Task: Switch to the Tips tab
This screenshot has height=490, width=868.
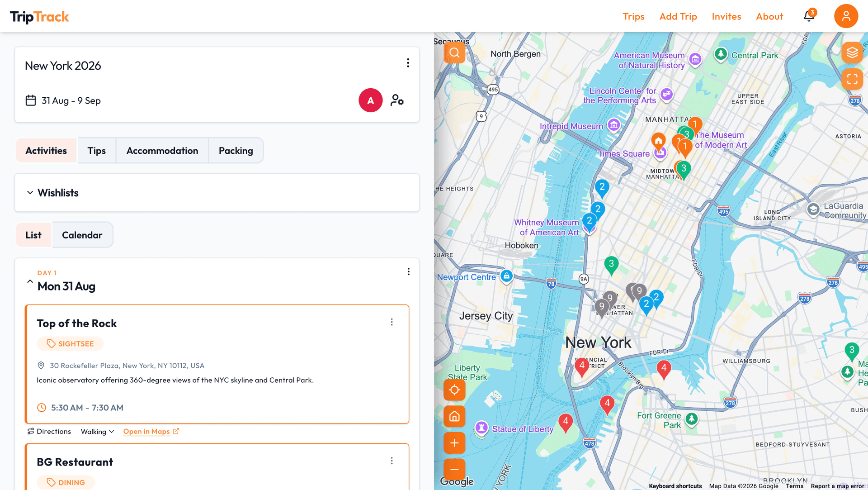Action: 97,151
